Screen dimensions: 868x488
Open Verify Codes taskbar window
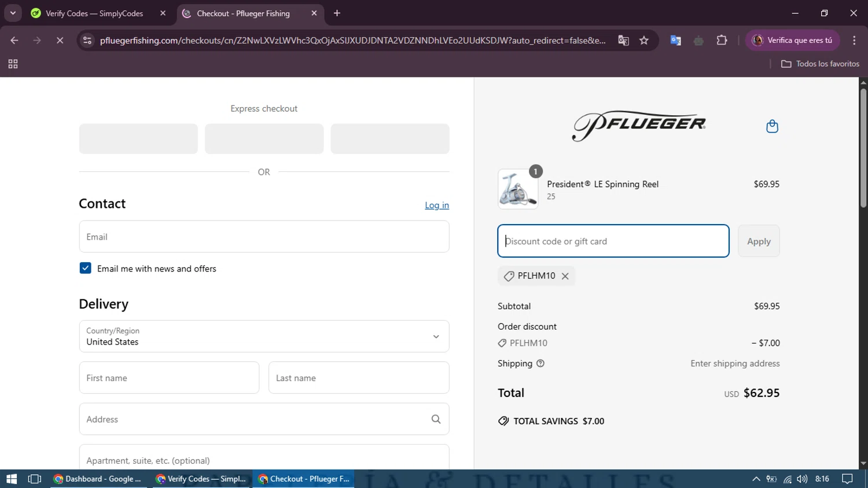pos(202,479)
